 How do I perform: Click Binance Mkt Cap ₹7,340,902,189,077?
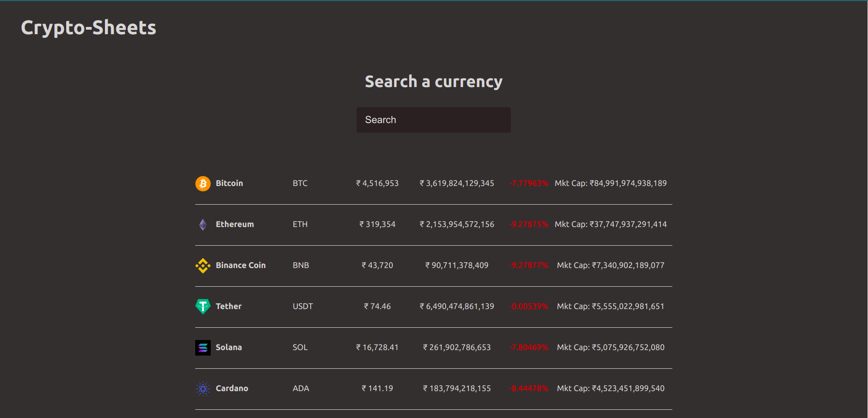611,265
